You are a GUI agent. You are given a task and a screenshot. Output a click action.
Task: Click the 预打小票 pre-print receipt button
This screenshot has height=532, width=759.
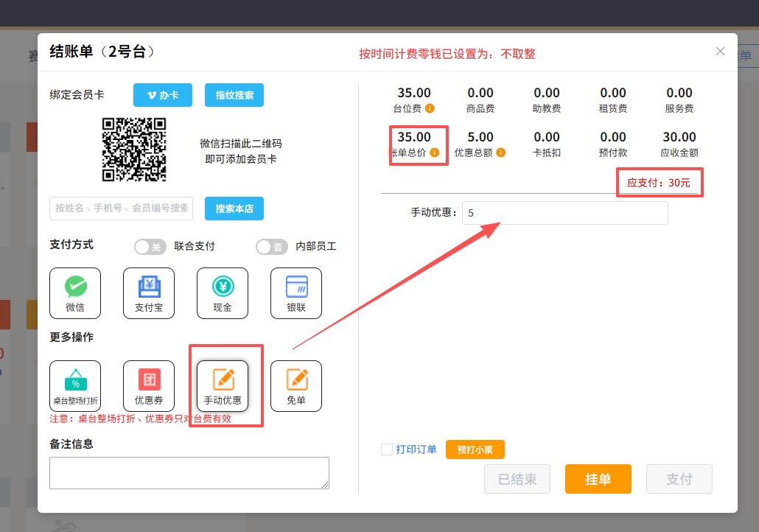tap(475, 449)
